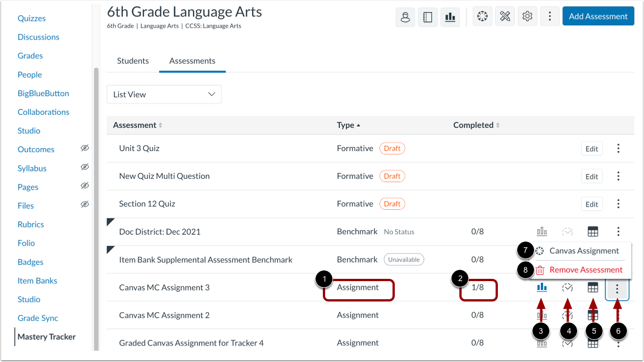Edit the Section 12 Quiz
This screenshot has height=362, width=644.
[x=591, y=203]
